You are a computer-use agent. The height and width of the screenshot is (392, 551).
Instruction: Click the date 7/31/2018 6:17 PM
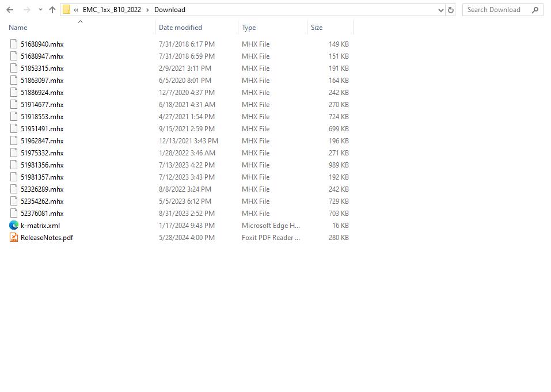(x=187, y=44)
